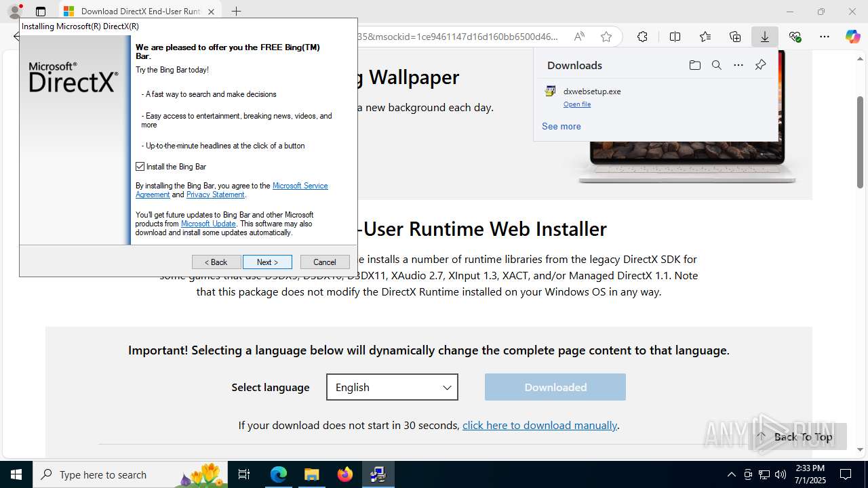Screen dimensions: 868x488
Task: Open the Collections icon in Edge toolbar
Action: [735, 37]
